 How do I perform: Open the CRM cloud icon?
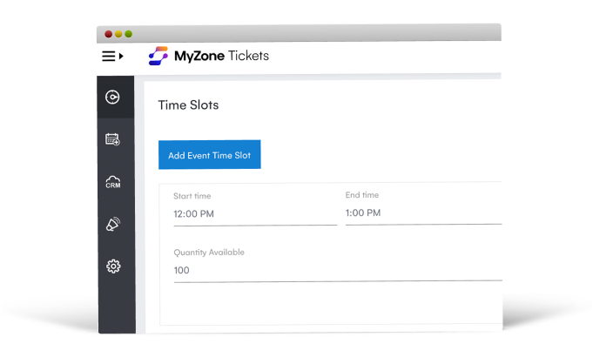(113, 182)
